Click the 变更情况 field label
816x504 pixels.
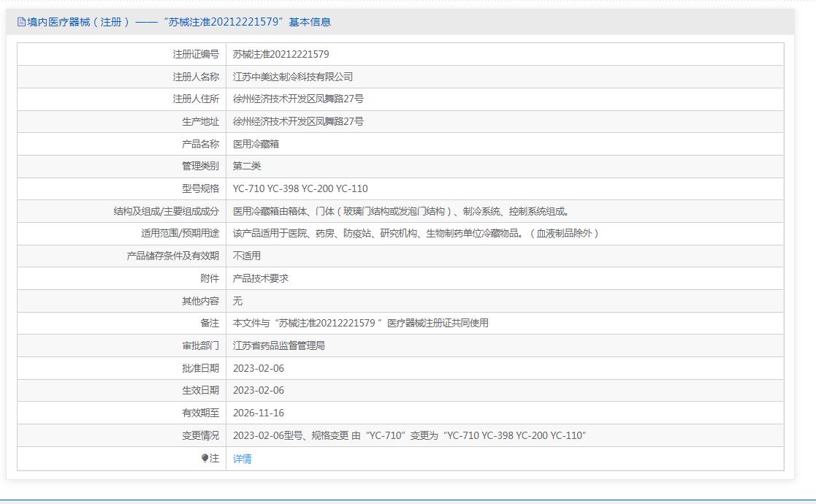coord(200,435)
